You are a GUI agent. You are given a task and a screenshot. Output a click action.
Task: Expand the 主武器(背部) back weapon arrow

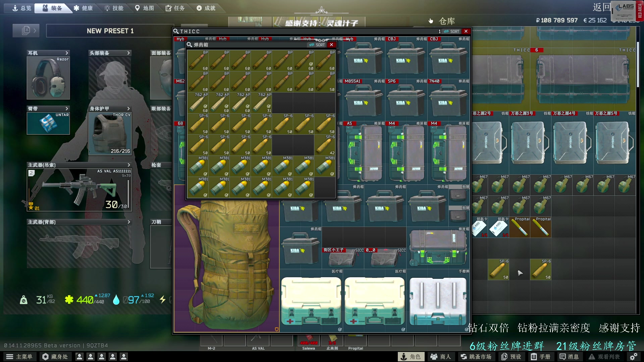tap(129, 222)
